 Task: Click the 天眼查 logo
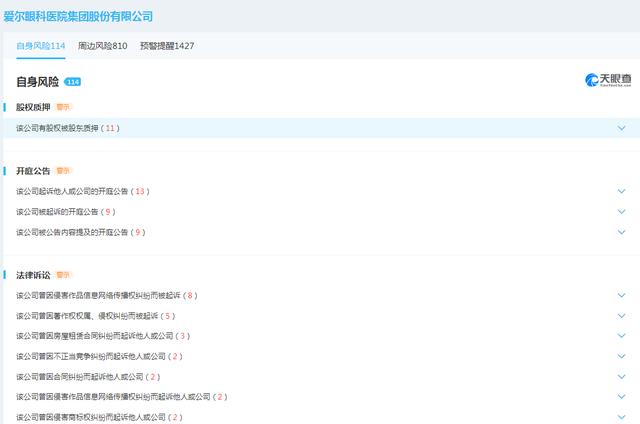[x=608, y=80]
